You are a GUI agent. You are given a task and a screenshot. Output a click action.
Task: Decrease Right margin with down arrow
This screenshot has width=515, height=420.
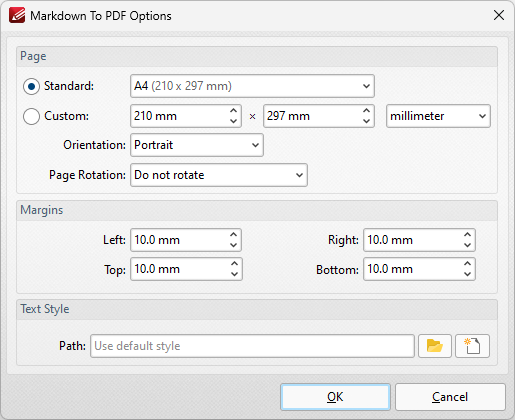coord(467,245)
